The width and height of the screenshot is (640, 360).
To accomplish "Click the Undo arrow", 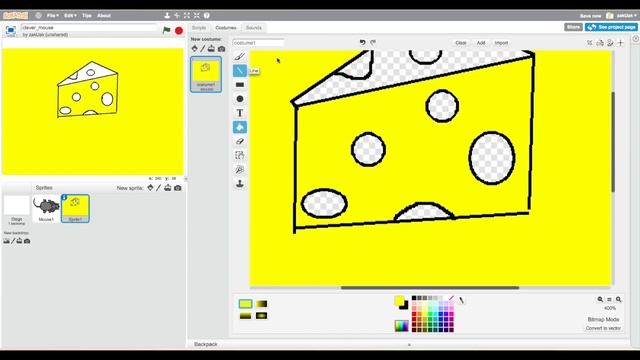I will tap(362, 42).
